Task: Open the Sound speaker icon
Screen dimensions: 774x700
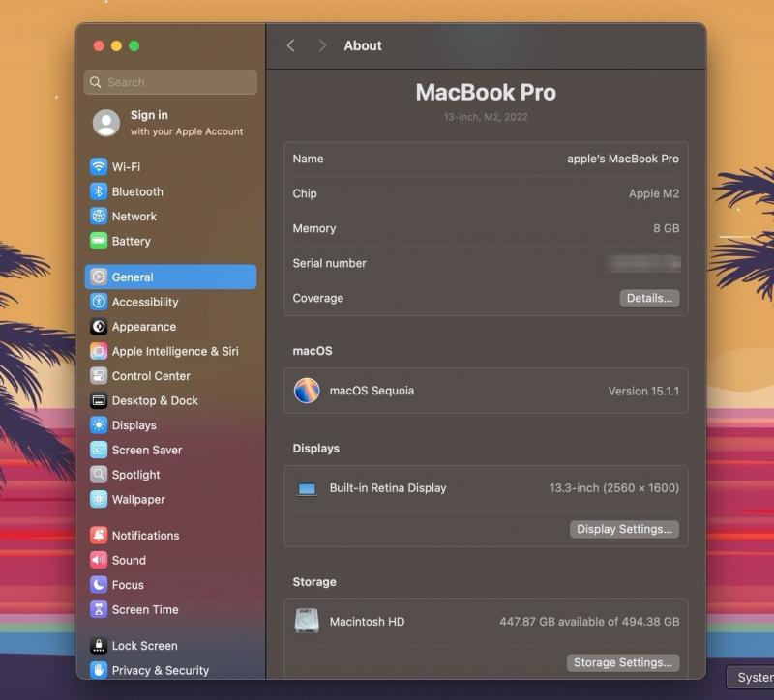Action: (99, 560)
